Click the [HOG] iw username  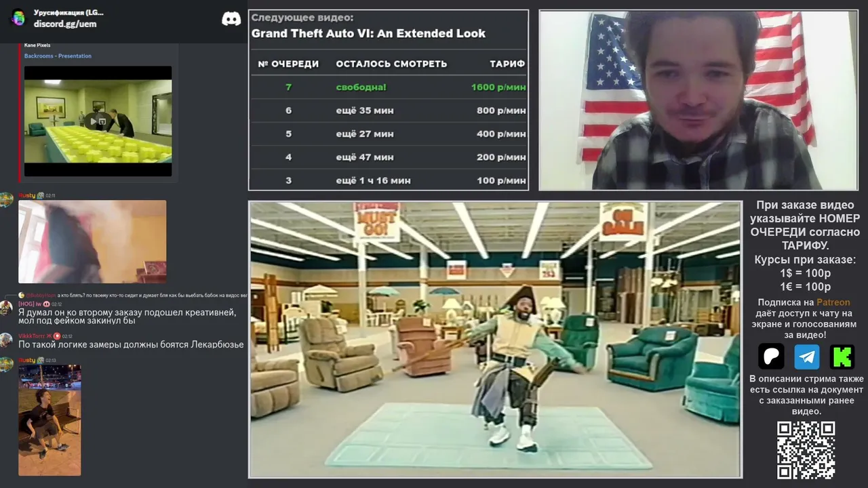pos(31,304)
